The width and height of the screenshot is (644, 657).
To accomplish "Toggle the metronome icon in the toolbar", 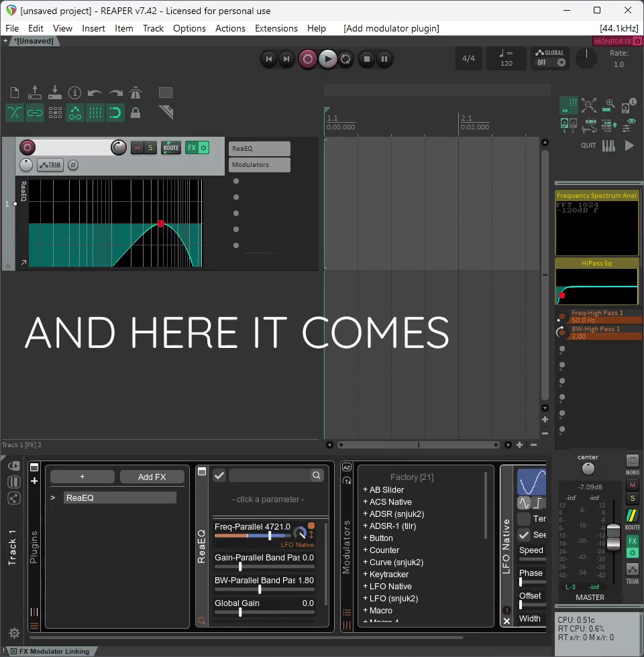I will click(x=136, y=93).
